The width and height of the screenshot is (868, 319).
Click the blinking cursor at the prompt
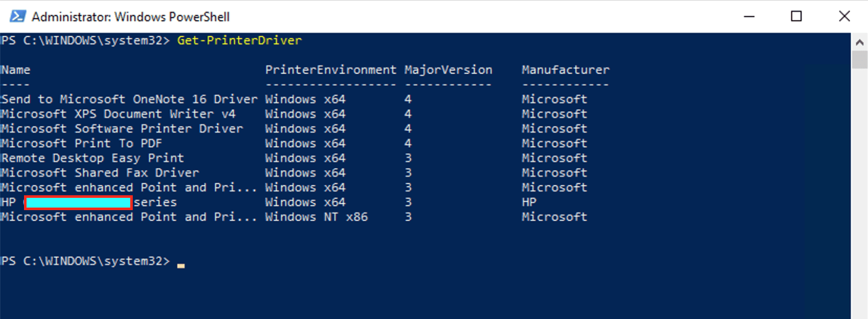[x=181, y=265]
